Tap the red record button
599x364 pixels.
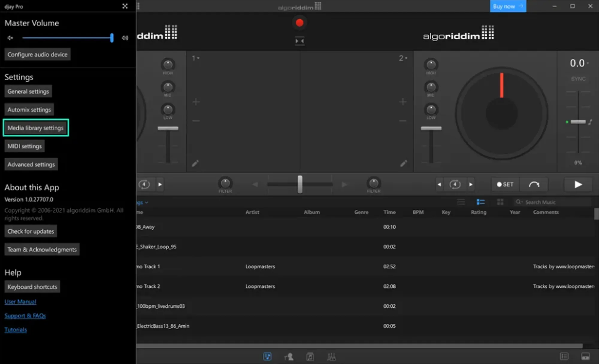(x=299, y=22)
